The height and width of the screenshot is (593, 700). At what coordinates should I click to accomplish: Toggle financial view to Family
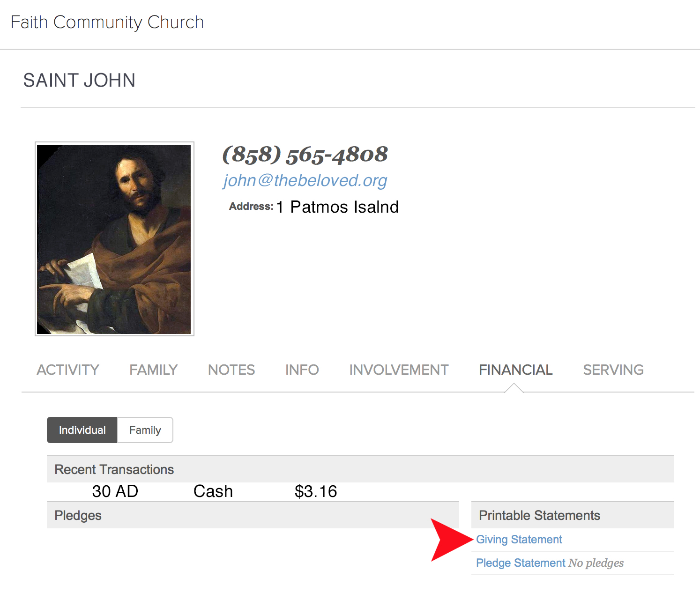145,430
